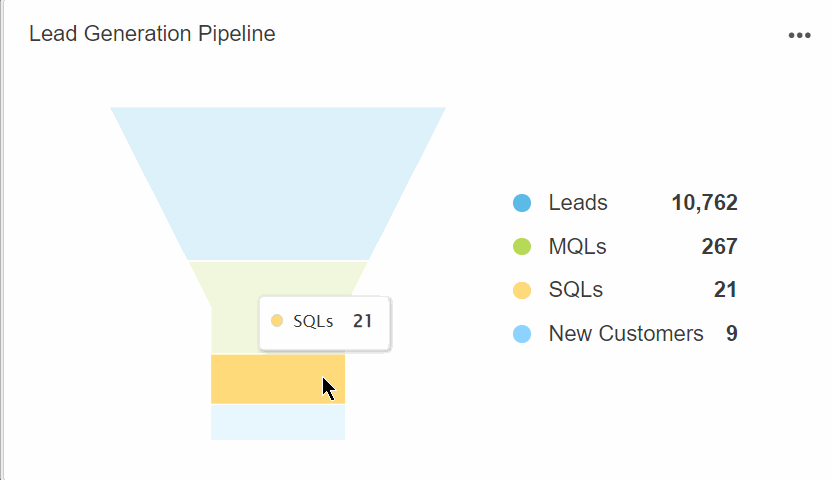Toggle the MQLs legend label

(577, 247)
